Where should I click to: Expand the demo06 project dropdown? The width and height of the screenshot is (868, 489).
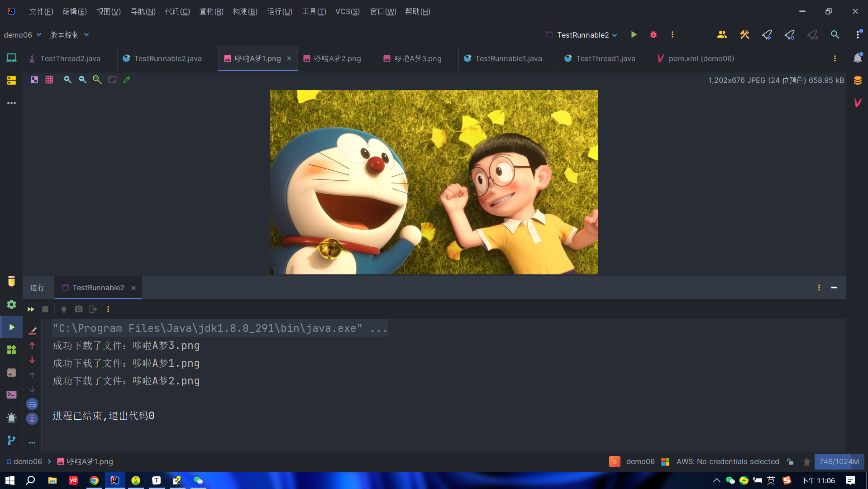click(x=22, y=35)
